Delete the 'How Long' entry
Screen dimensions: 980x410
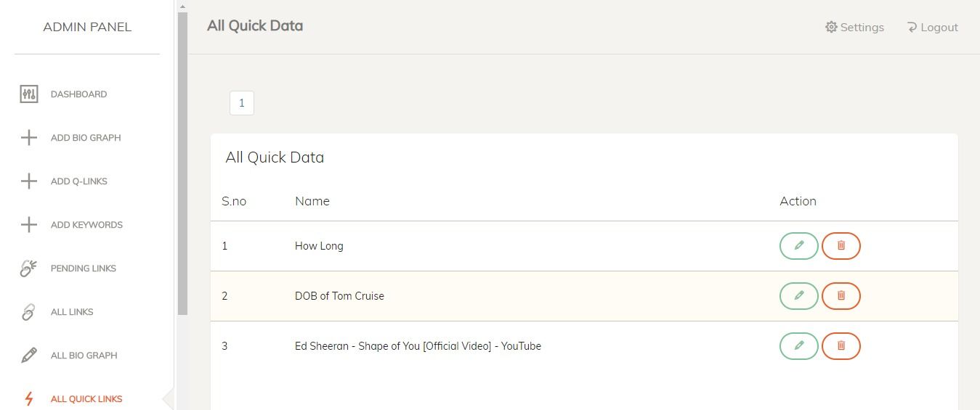coord(841,246)
